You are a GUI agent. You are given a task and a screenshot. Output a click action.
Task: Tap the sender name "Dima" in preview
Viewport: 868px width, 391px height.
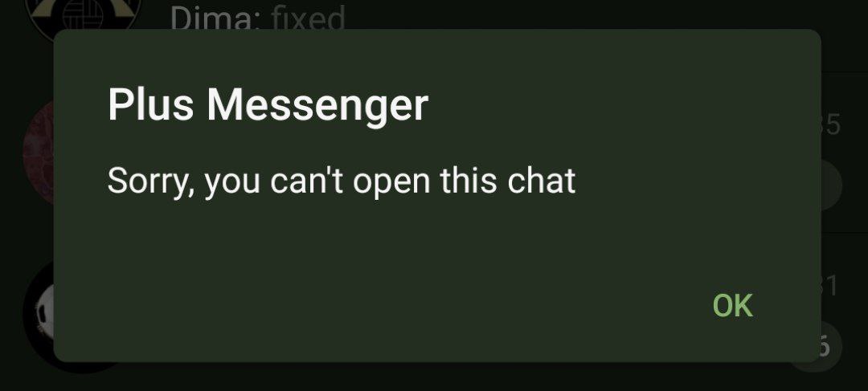click(215, 18)
